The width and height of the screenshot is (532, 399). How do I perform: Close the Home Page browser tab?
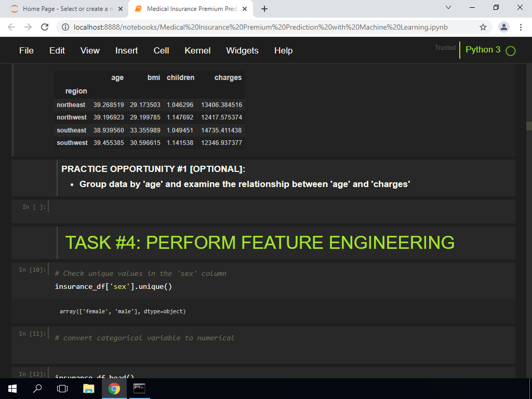(121, 9)
